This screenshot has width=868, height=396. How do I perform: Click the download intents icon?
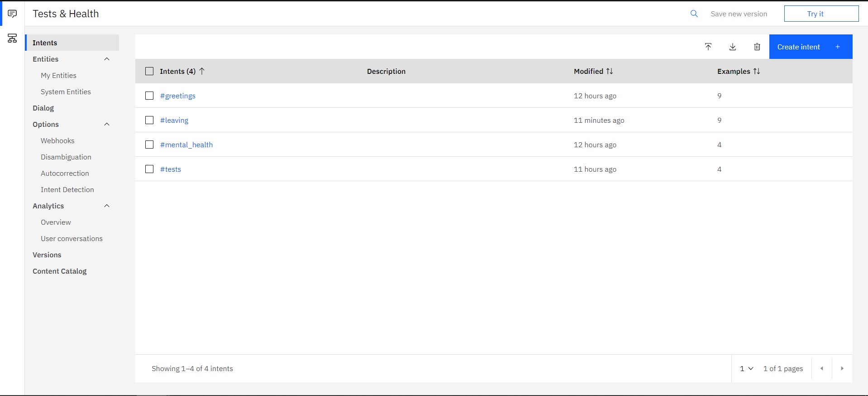click(x=733, y=47)
